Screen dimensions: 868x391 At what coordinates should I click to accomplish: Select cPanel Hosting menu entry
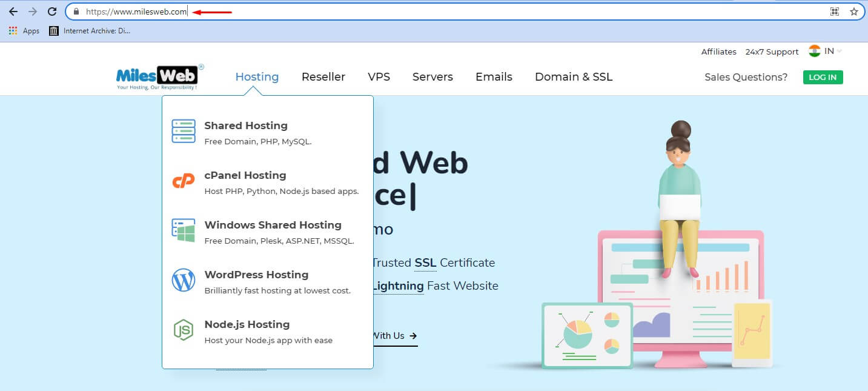pos(245,175)
